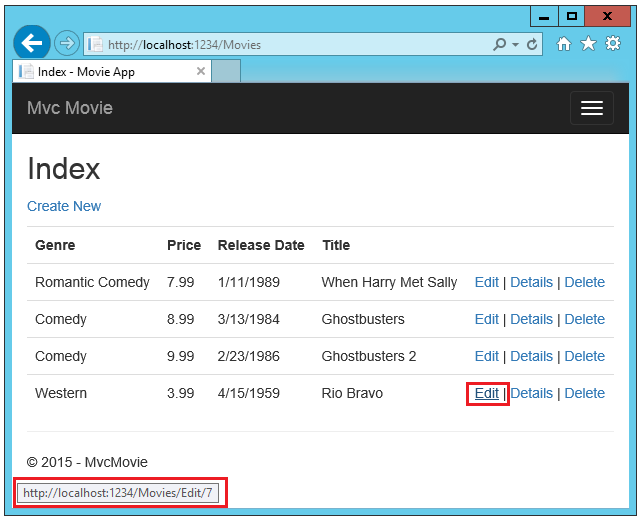Open a new blank tab
Image resolution: width=642 pixels, height=521 pixels.
226,71
